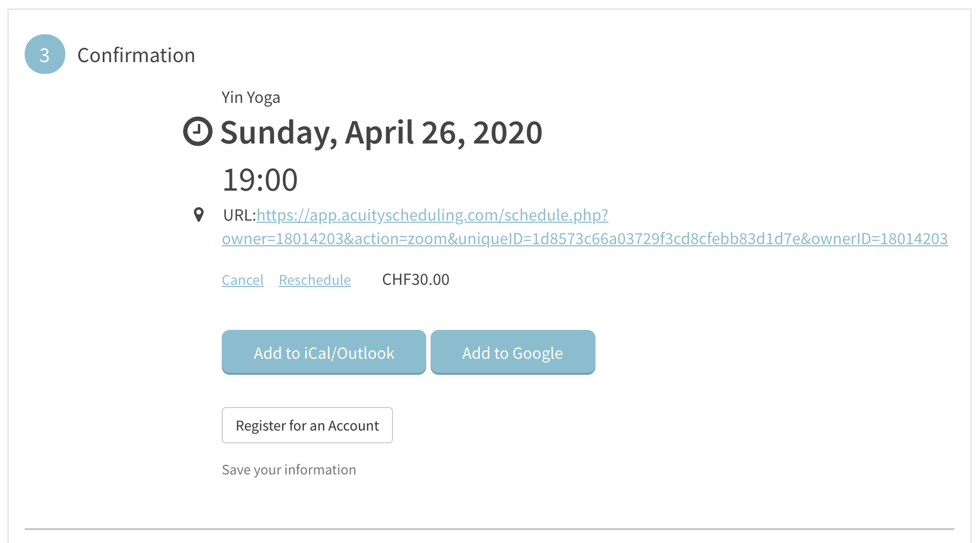Click the 19:00 appointment time
Screen dimensions: 980x543
[x=260, y=179]
